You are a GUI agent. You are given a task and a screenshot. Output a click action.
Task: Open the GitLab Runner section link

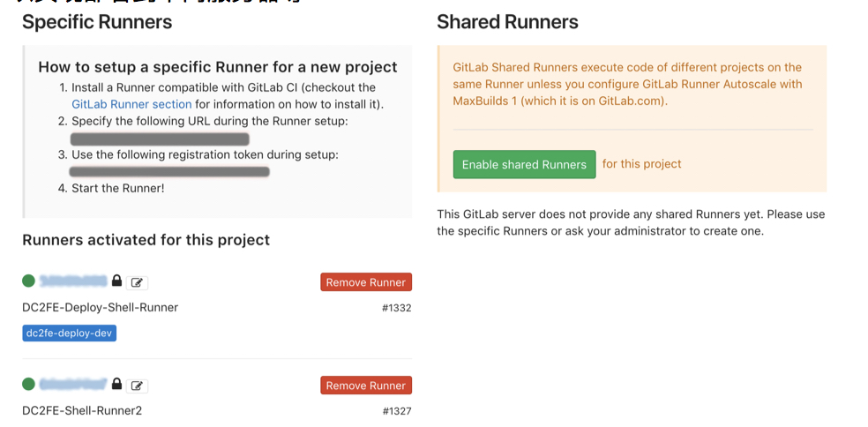coord(131,104)
